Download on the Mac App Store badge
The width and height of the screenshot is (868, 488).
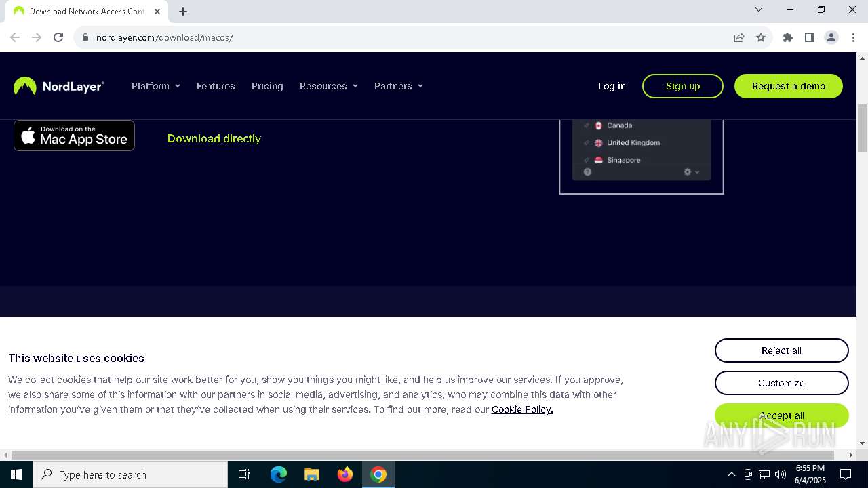tap(75, 136)
